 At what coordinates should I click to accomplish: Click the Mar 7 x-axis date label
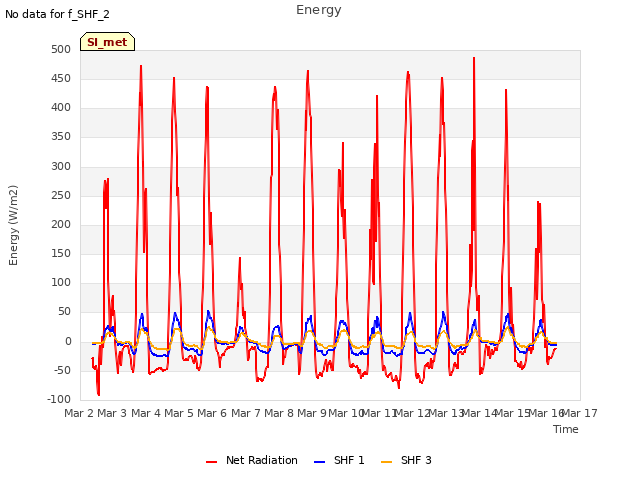(x=246, y=413)
